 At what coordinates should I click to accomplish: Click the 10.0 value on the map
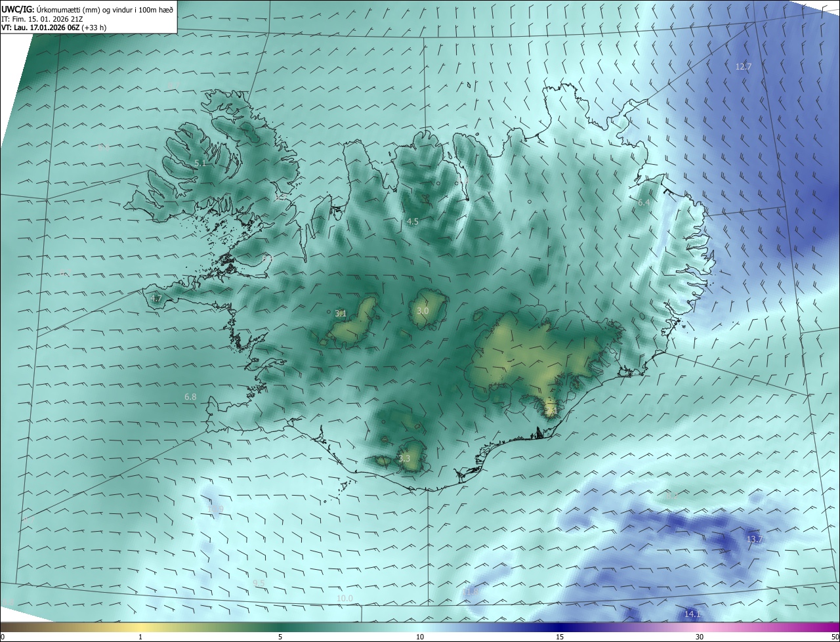click(x=345, y=598)
